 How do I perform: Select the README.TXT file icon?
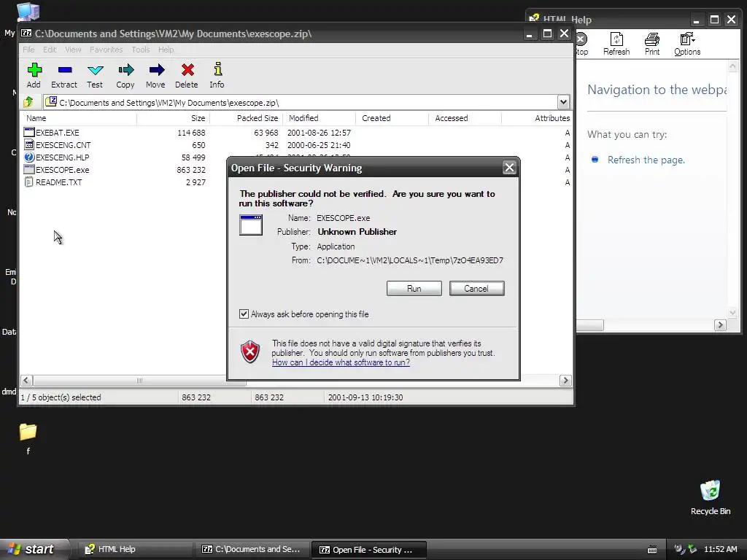point(28,182)
